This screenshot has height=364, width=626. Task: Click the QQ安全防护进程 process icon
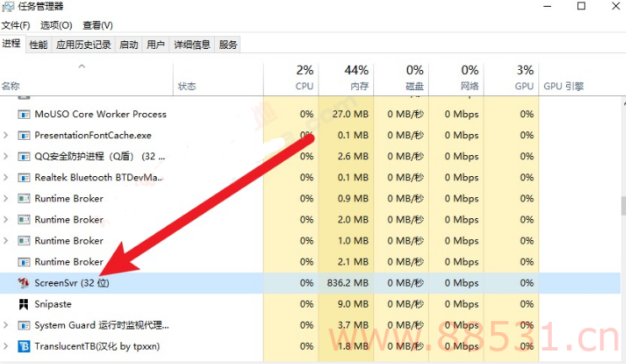[x=24, y=157]
